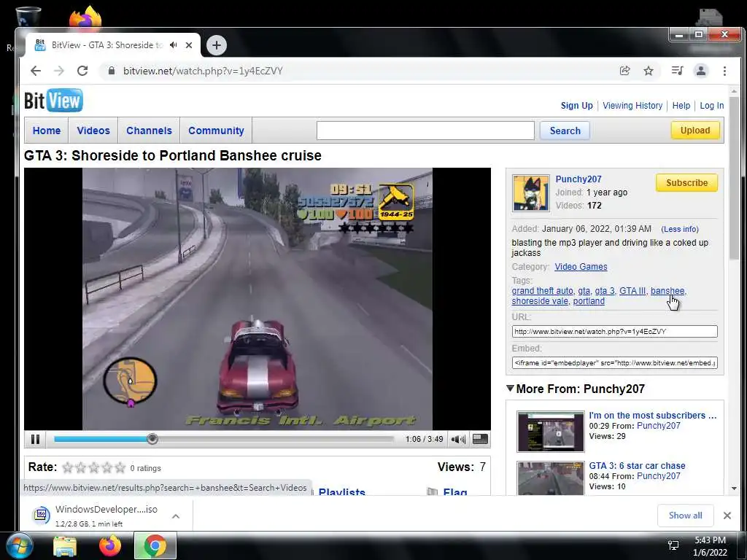Screen dimensions: 747x560
Task: Open the Help link
Action: tap(681, 106)
